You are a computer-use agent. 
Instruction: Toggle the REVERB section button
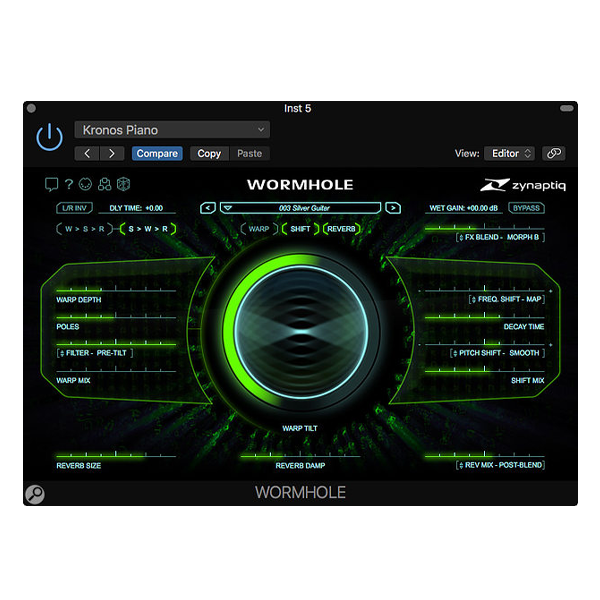tap(341, 229)
